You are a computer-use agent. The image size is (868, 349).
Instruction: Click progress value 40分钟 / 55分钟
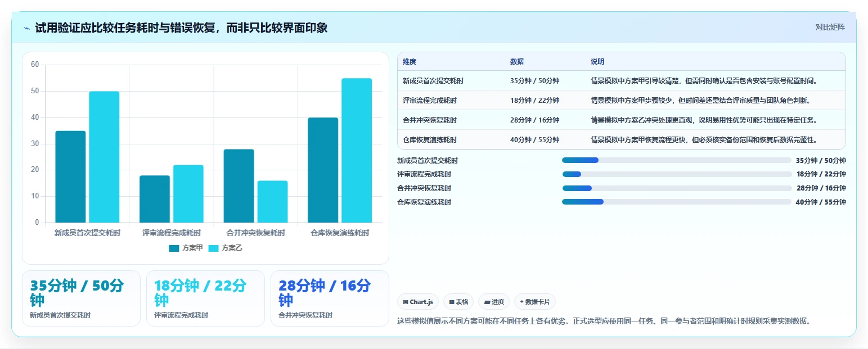(x=821, y=202)
